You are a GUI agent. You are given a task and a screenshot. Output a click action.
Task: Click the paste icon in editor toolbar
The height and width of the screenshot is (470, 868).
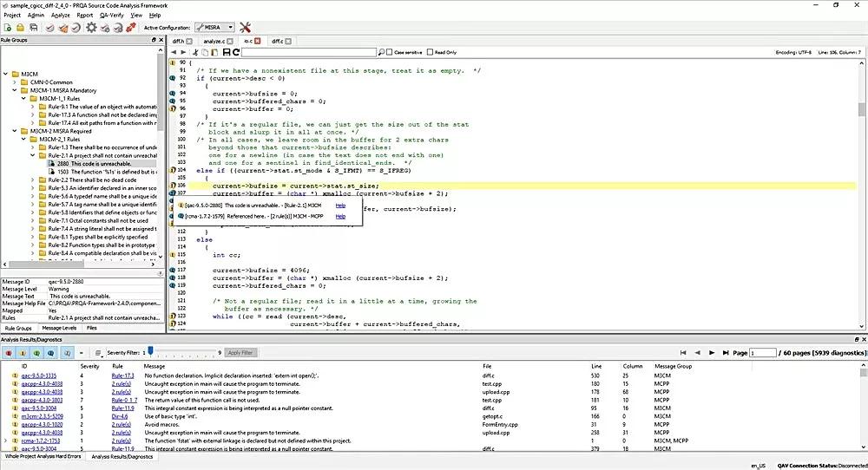[214, 52]
